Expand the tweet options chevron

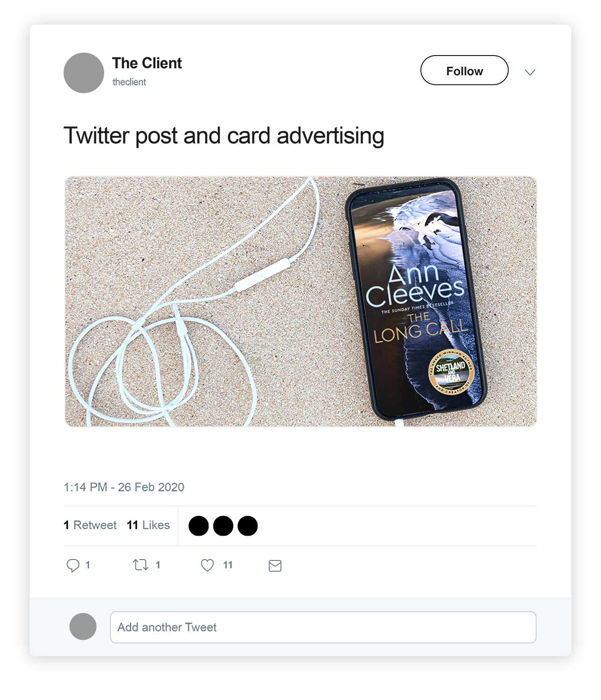[530, 72]
